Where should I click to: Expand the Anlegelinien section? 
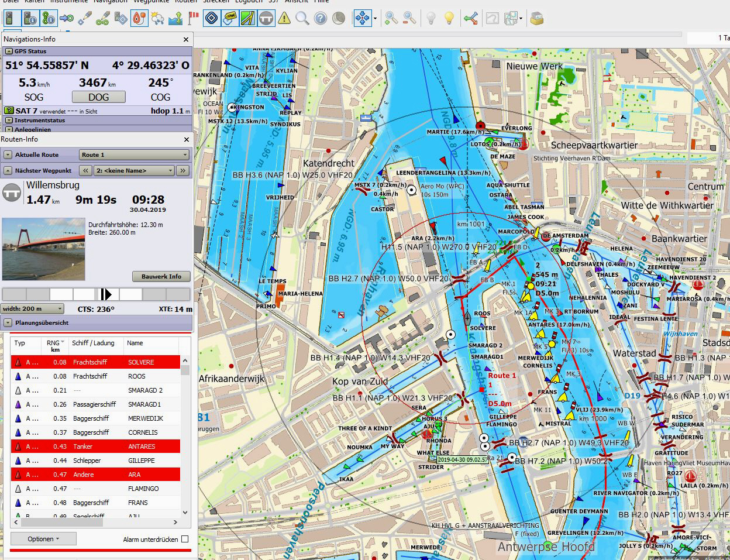pyautogui.click(x=9, y=129)
